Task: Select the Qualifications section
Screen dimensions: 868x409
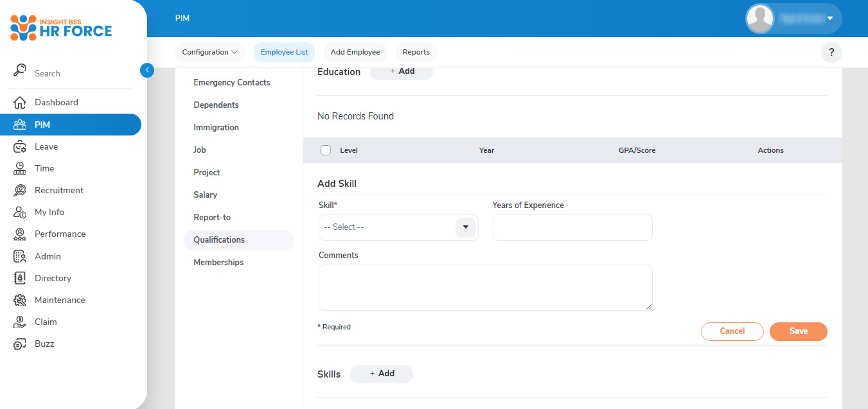Action: 238,240
